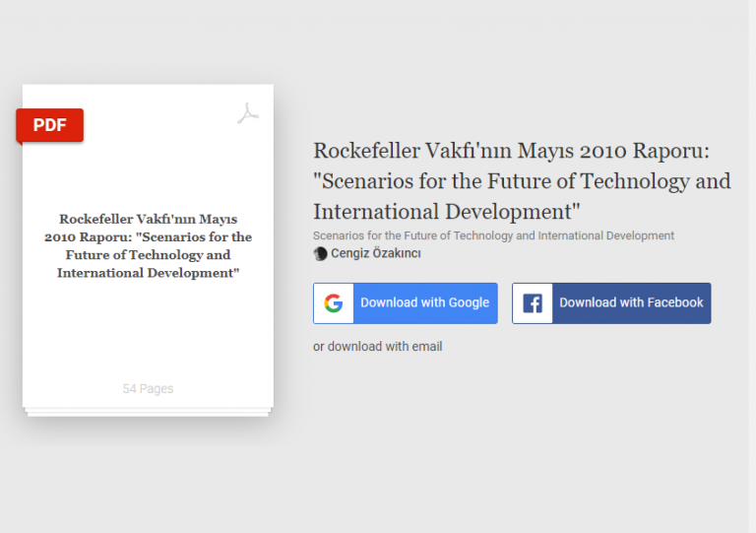The width and height of the screenshot is (756, 533).
Task: Click the red PDF badge
Action: (49, 125)
